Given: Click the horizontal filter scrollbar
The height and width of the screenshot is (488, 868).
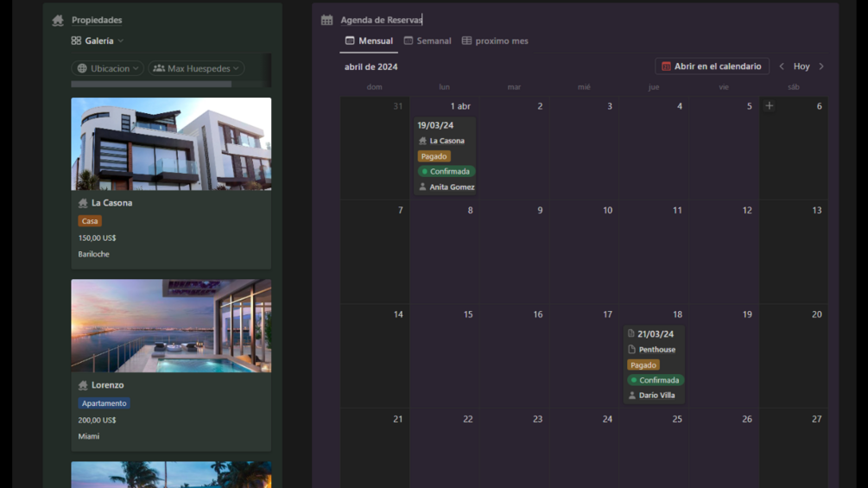Looking at the screenshot, I should [x=151, y=84].
